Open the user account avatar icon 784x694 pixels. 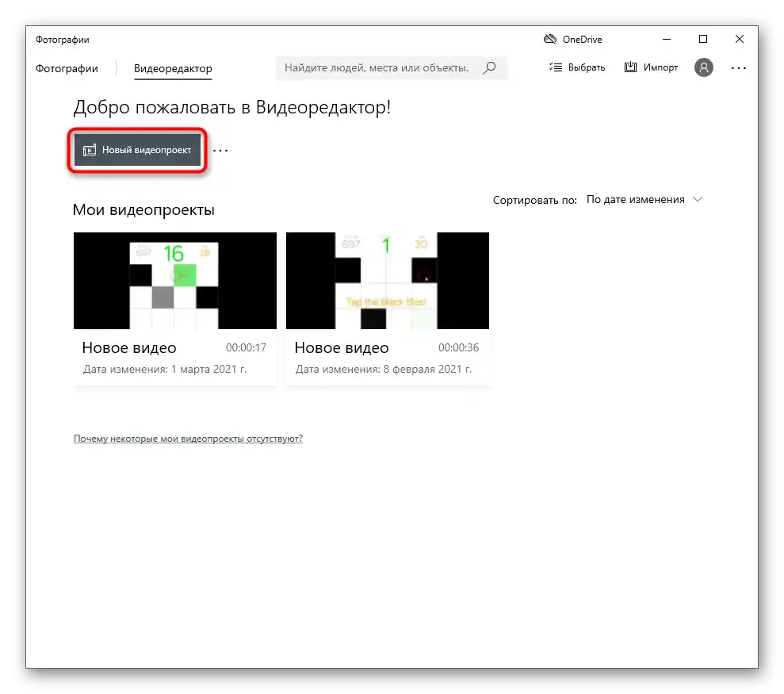point(703,67)
